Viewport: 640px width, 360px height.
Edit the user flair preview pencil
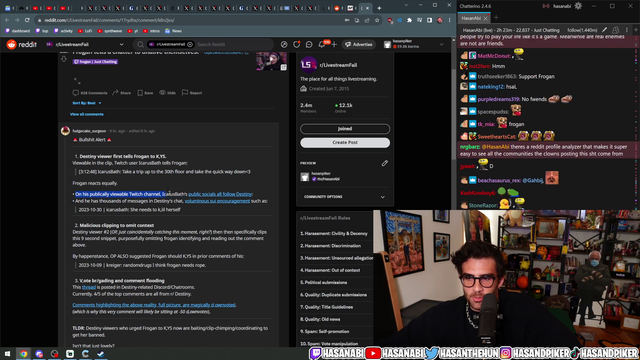(x=384, y=163)
